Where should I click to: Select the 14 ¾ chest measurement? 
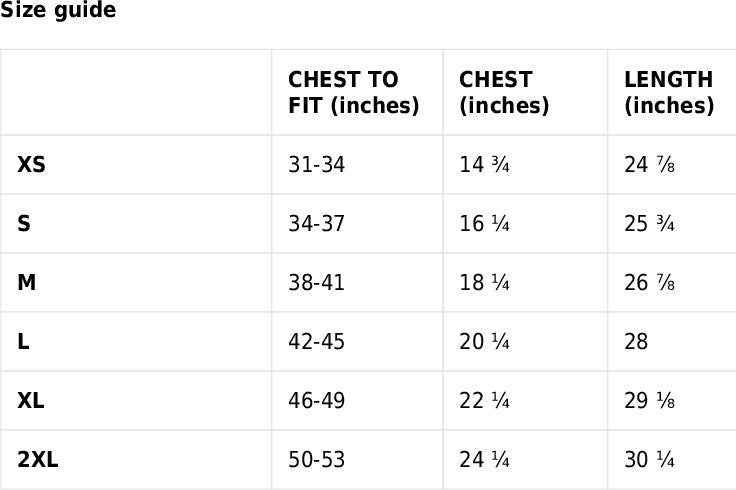click(x=485, y=165)
